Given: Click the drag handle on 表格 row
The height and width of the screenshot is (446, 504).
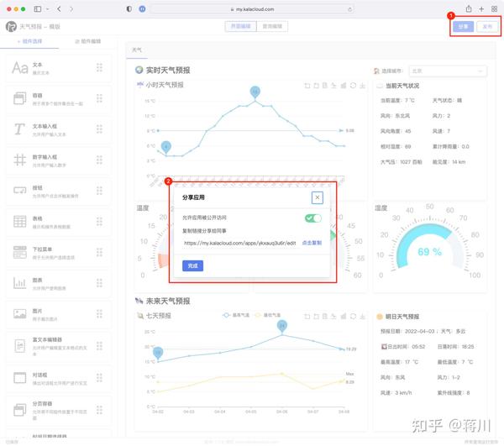Looking at the screenshot, I should [x=99, y=222].
